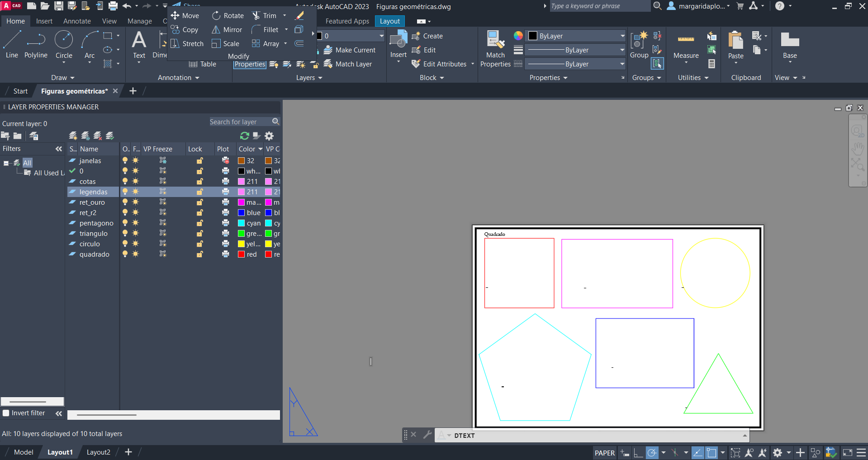Open the ByLayer color dropdown

(x=622, y=36)
